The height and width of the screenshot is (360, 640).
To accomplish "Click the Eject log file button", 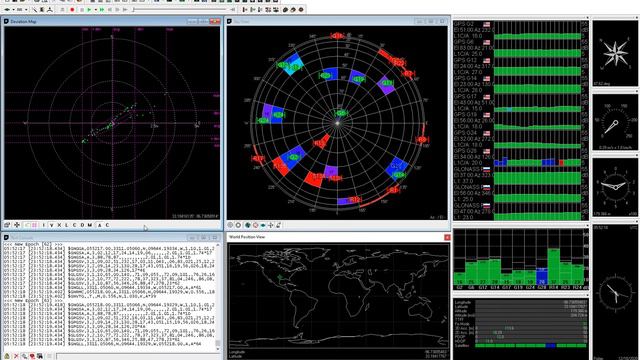I will pos(62,9).
